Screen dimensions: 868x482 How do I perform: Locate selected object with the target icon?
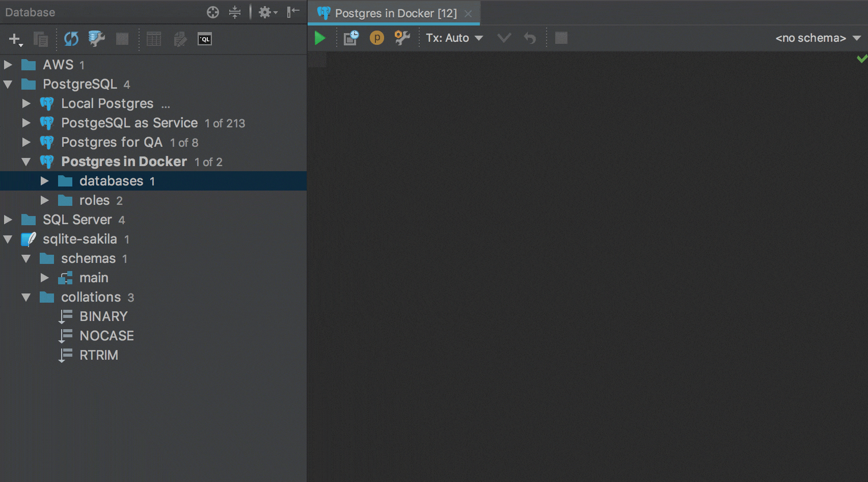pos(213,12)
